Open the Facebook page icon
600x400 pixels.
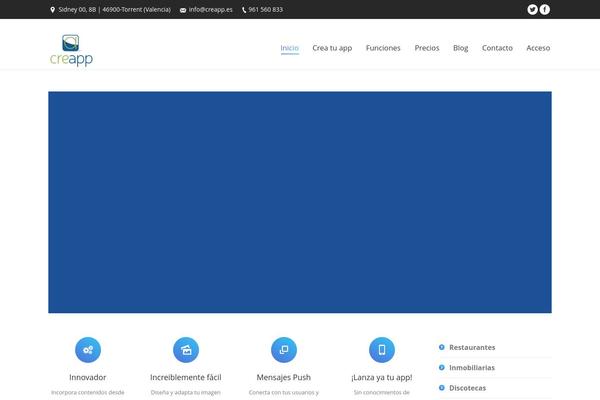click(x=545, y=10)
